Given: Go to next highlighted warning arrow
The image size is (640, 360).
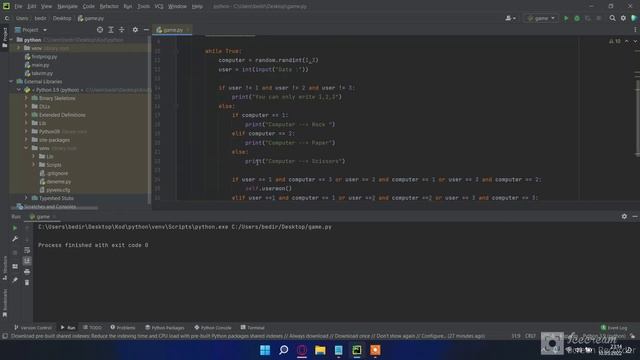Looking at the screenshot, I should pyautogui.click(x=635, y=41).
